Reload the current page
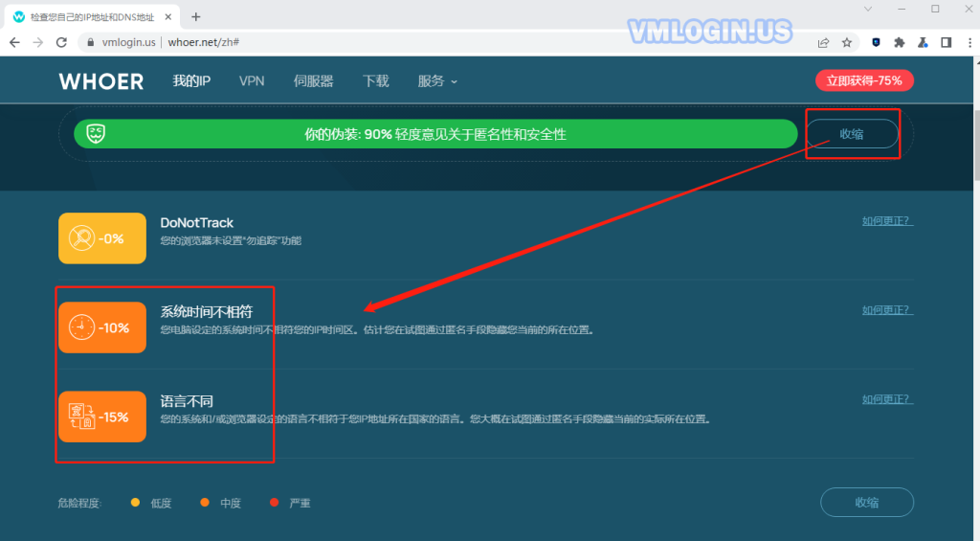Screen dimensions: 980x541 [x=61, y=42]
